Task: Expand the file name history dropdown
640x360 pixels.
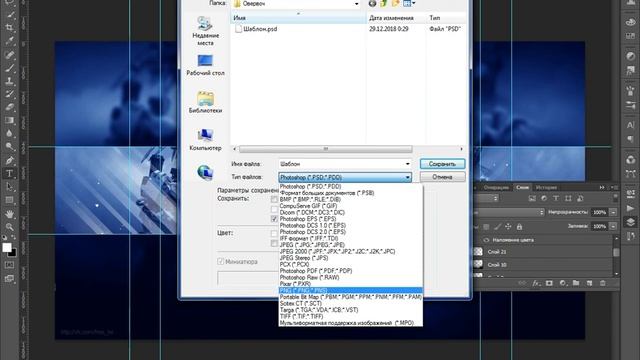Action: [x=407, y=164]
